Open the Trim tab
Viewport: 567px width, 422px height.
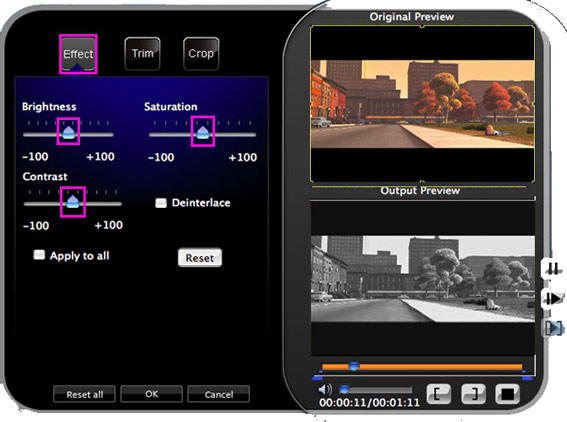click(x=142, y=54)
